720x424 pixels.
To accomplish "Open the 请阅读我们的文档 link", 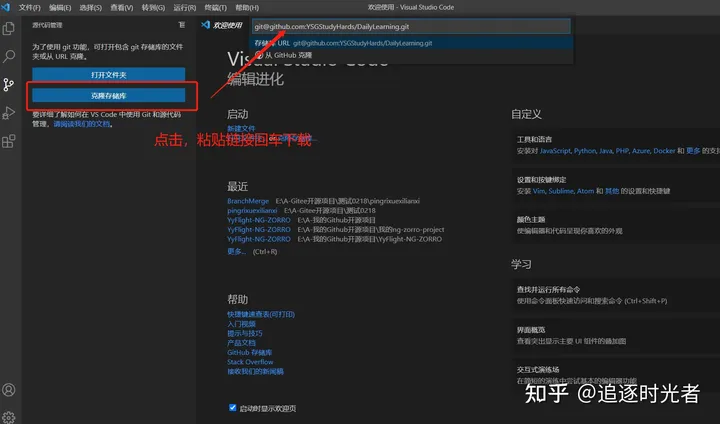I will click(82, 124).
